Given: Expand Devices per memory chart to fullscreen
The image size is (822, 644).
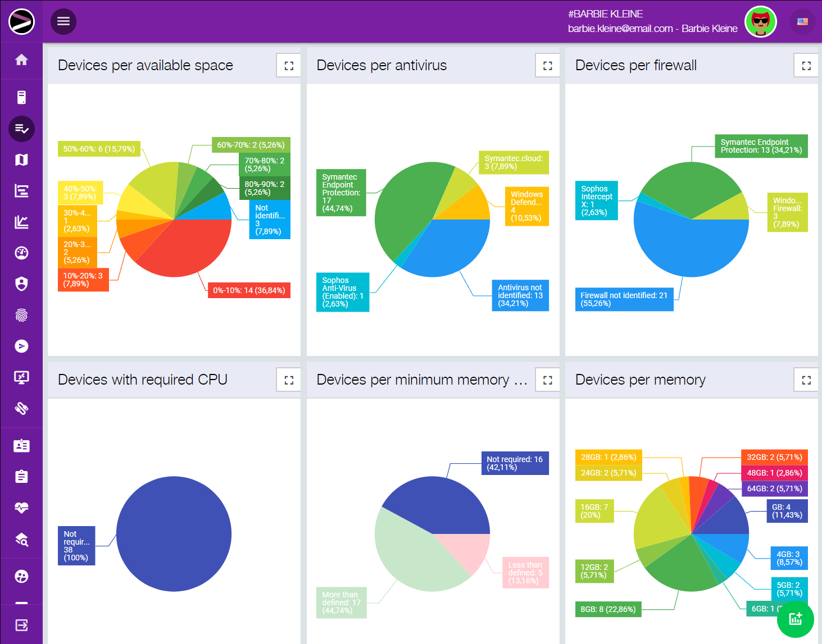Looking at the screenshot, I should [806, 380].
